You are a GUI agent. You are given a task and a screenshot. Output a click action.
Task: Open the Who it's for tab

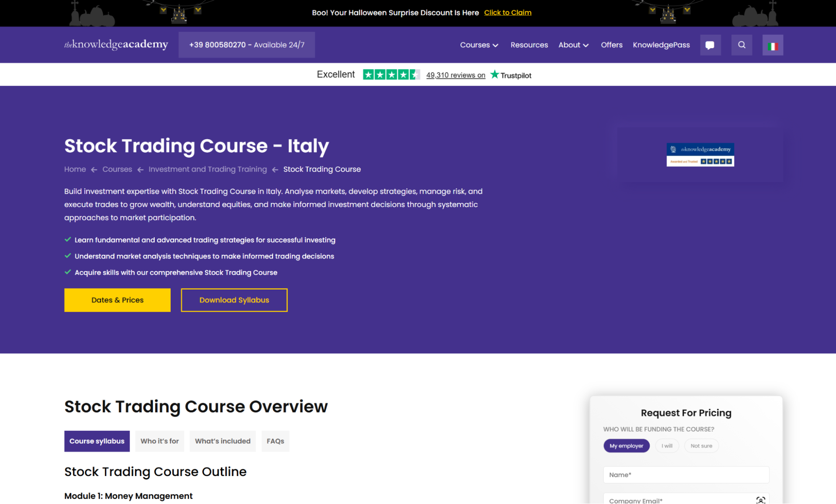coord(159,441)
